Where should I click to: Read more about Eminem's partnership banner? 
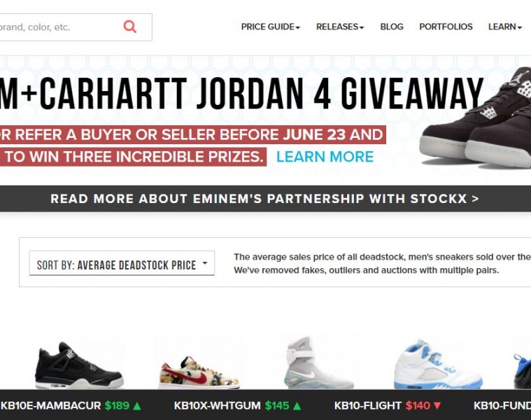pyautogui.click(x=266, y=199)
